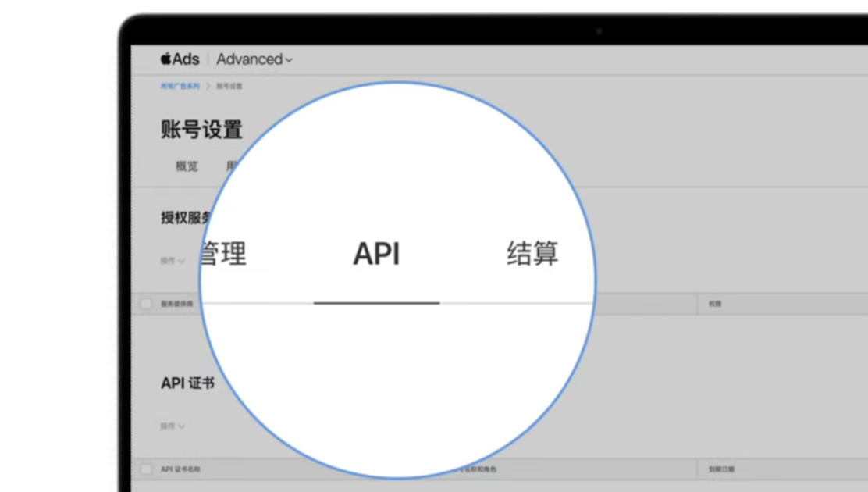Click the 到期日期 column header
The width and height of the screenshot is (868, 492).
(x=721, y=469)
